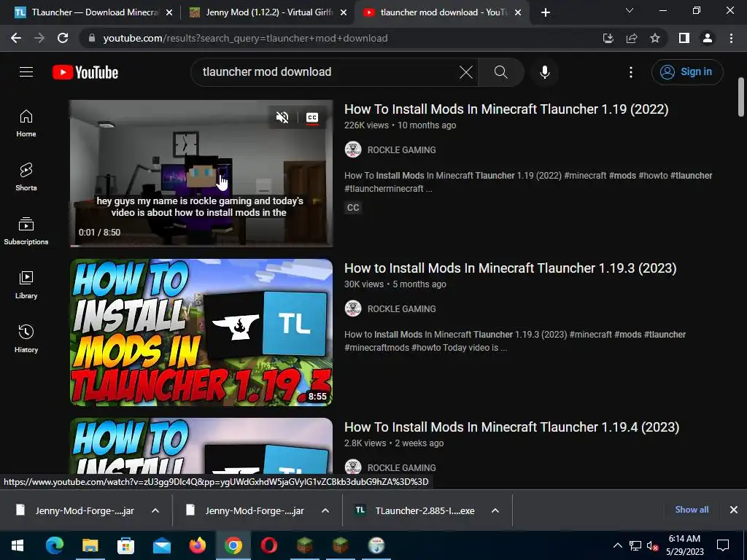The image size is (747, 560).
Task: Open Subscriptions in the sidebar
Action: (x=26, y=231)
